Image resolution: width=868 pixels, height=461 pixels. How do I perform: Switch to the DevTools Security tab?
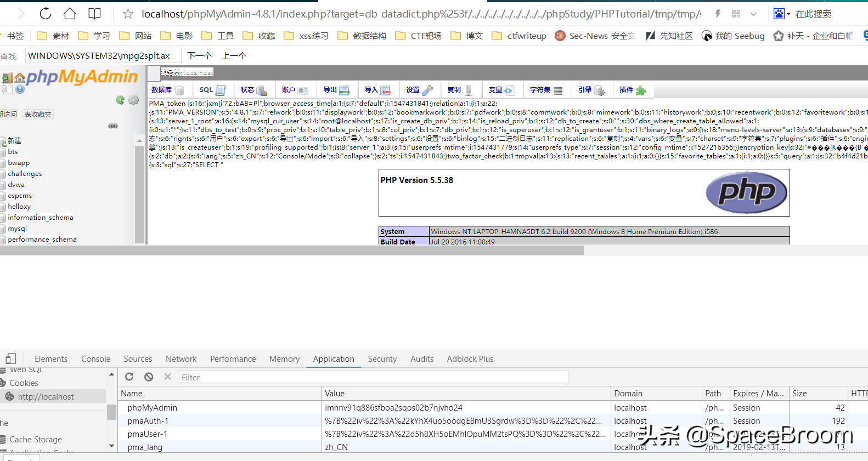(382, 359)
